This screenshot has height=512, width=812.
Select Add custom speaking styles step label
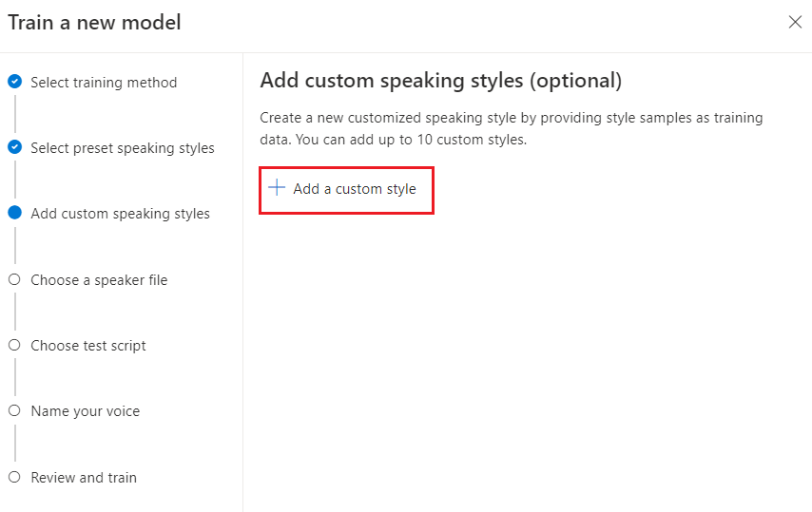(x=120, y=214)
